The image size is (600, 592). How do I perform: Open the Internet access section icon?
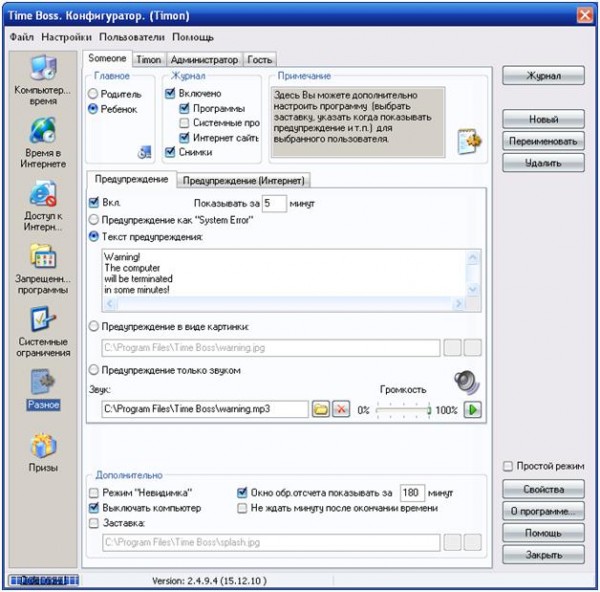click(x=43, y=194)
